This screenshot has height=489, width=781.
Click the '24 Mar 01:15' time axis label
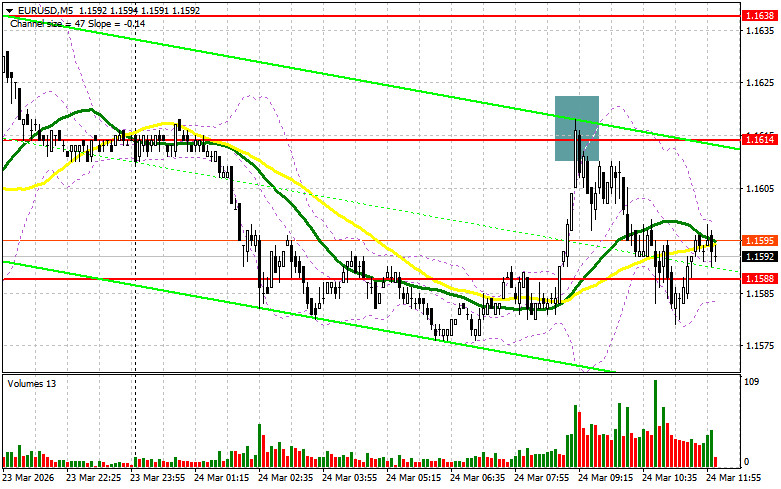pyautogui.click(x=221, y=478)
